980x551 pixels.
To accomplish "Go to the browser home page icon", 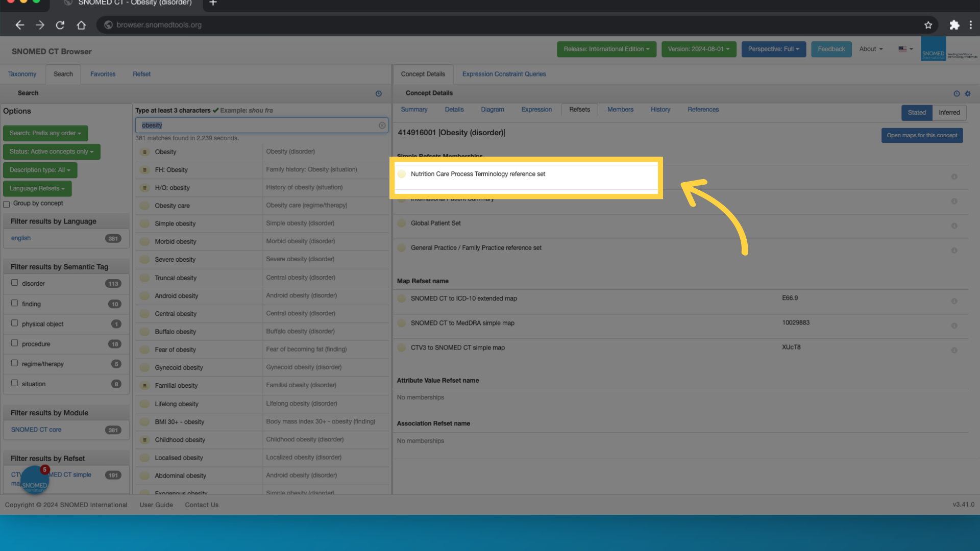I will [x=81, y=25].
